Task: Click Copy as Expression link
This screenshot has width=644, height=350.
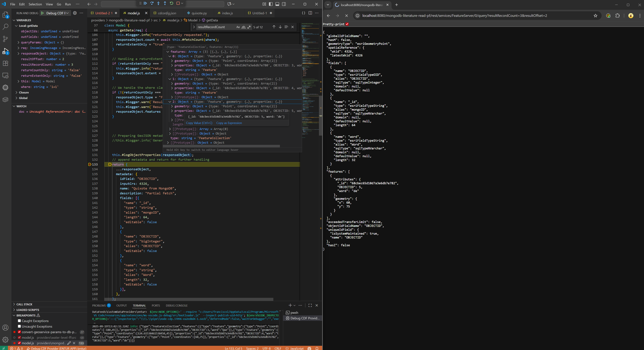Action: click(x=229, y=123)
